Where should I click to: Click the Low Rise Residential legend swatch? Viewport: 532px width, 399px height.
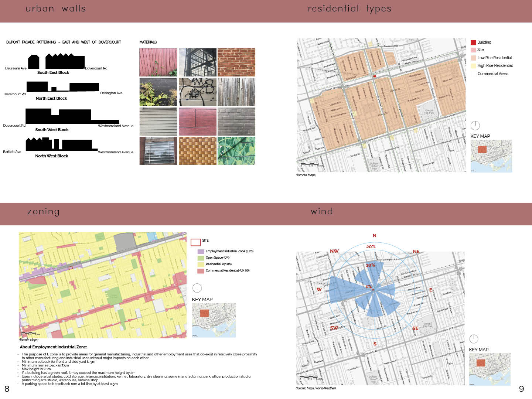click(x=473, y=58)
